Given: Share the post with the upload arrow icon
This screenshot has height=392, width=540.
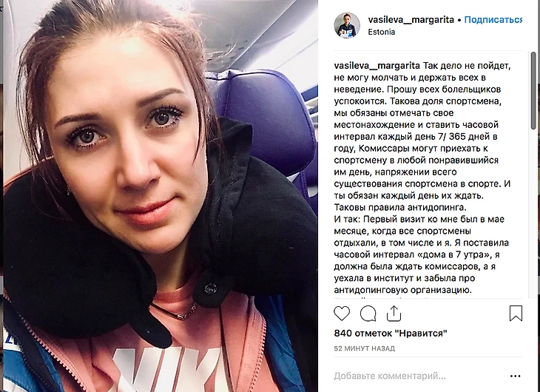Looking at the screenshot, I should coord(394,314).
